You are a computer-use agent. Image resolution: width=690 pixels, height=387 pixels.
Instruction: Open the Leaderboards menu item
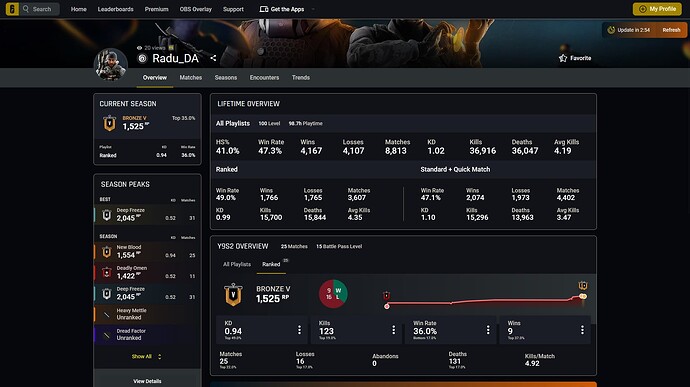tap(115, 9)
